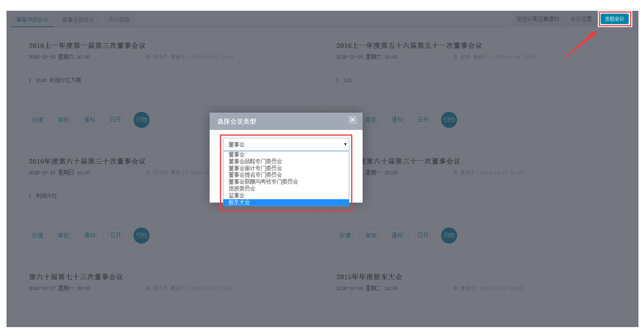Click 归档 step of 第六十届第三十次董事会议
The width and height of the screenshot is (644, 336).
pos(141,236)
